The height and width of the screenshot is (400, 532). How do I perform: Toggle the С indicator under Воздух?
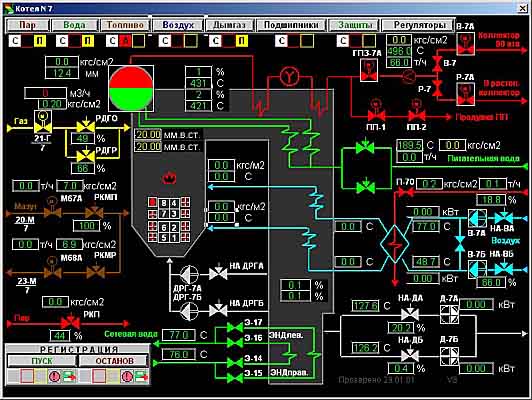(x=165, y=41)
